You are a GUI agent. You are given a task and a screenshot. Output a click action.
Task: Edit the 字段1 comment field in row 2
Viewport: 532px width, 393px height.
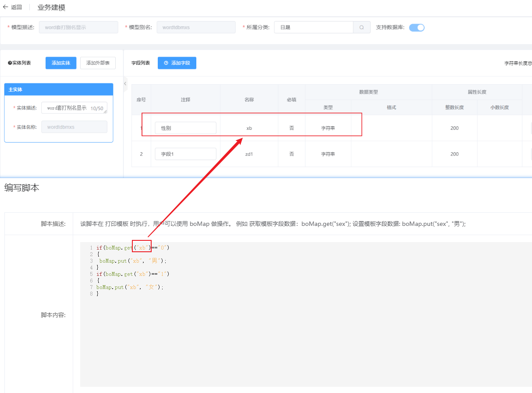click(185, 154)
